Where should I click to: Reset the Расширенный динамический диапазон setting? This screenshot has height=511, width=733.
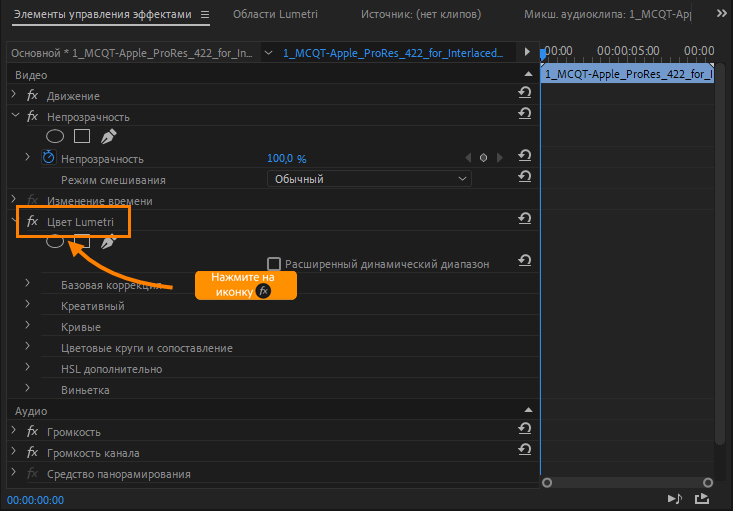pos(525,261)
